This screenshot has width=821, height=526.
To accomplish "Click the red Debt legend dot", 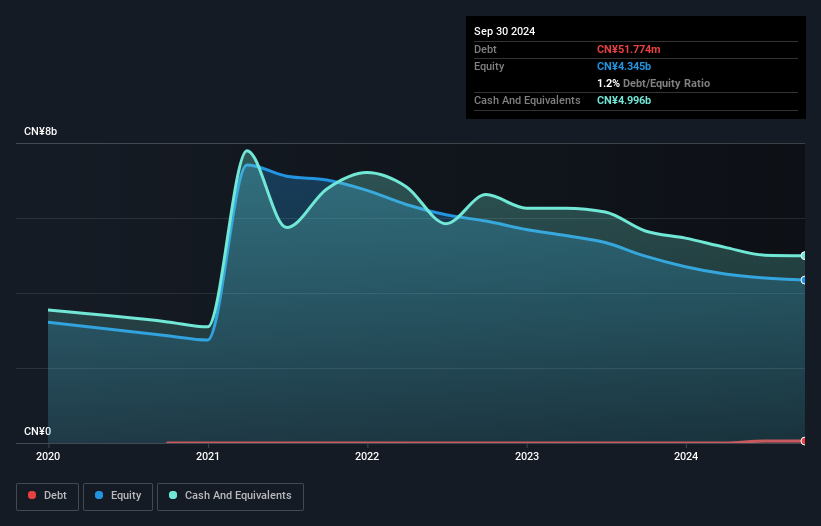I will coord(32,495).
